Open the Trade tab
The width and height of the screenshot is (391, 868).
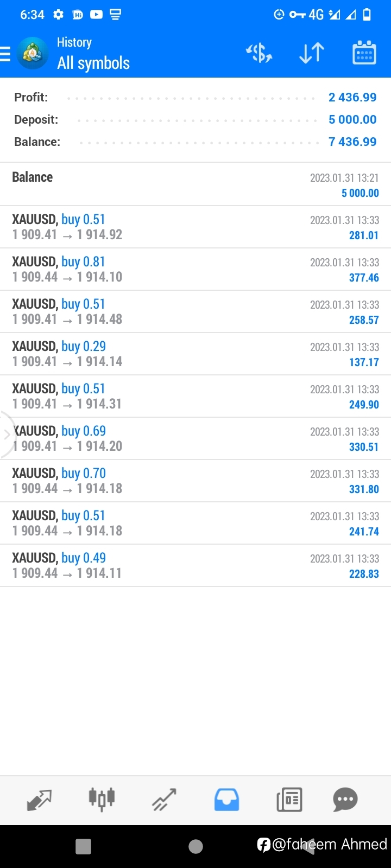[164, 800]
